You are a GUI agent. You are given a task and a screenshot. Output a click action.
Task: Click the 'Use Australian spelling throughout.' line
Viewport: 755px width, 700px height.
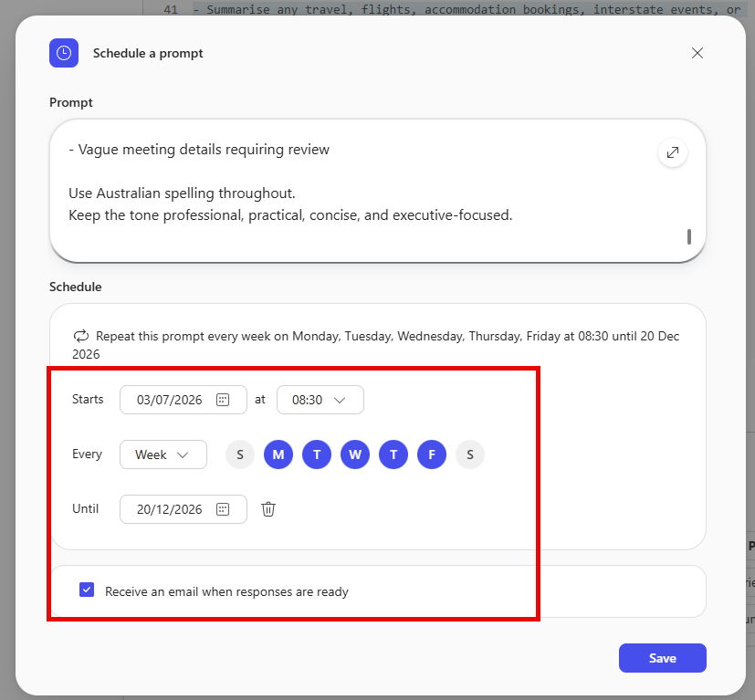[182, 193]
